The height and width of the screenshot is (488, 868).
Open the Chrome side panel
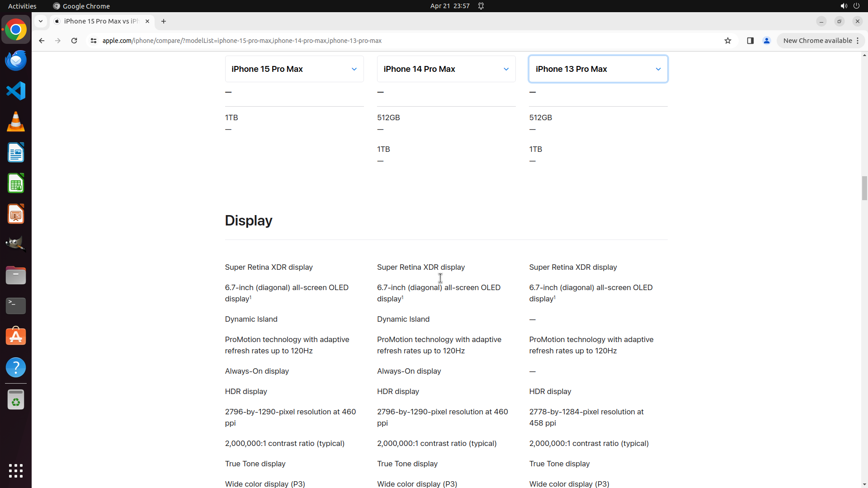pyautogui.click(x=750, y=41)
